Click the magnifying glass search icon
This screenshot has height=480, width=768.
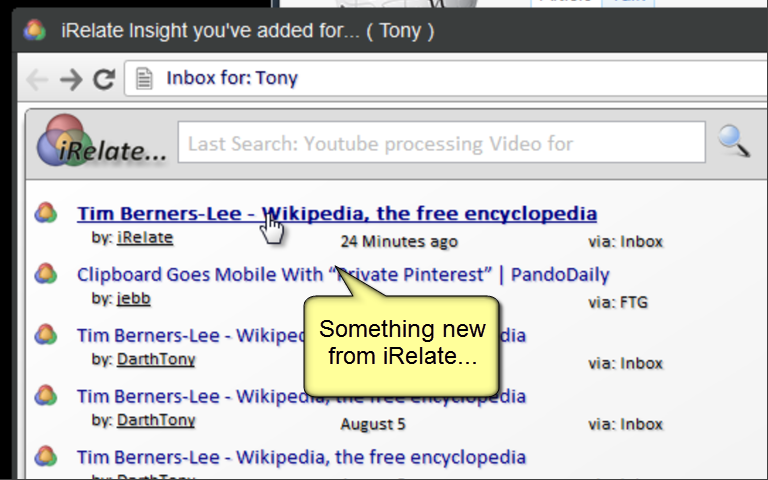pyautogui.click(x=733, y=142)
